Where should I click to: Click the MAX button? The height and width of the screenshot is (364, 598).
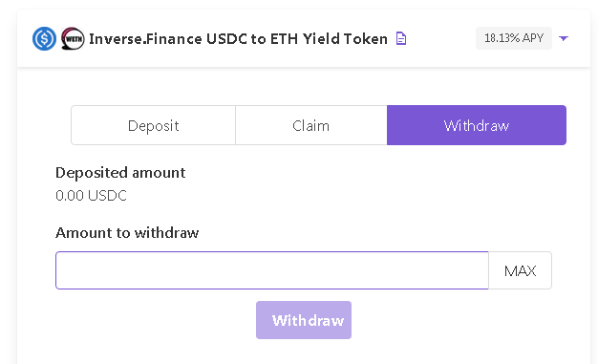(x=520, y=270)
